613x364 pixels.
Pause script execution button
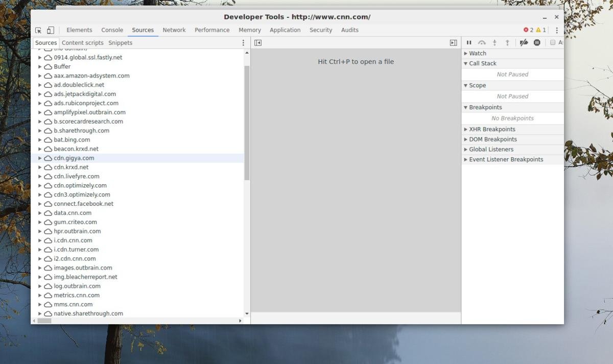[469, 43]
